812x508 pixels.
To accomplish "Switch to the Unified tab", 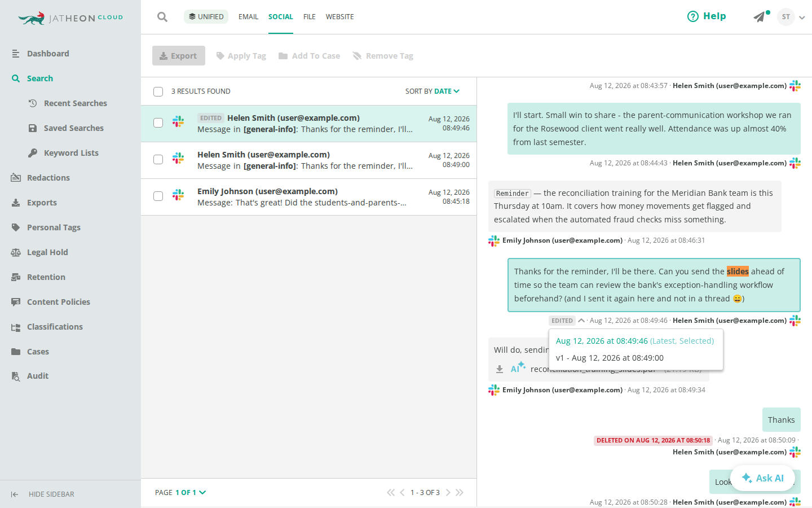I will pos(206,17).
